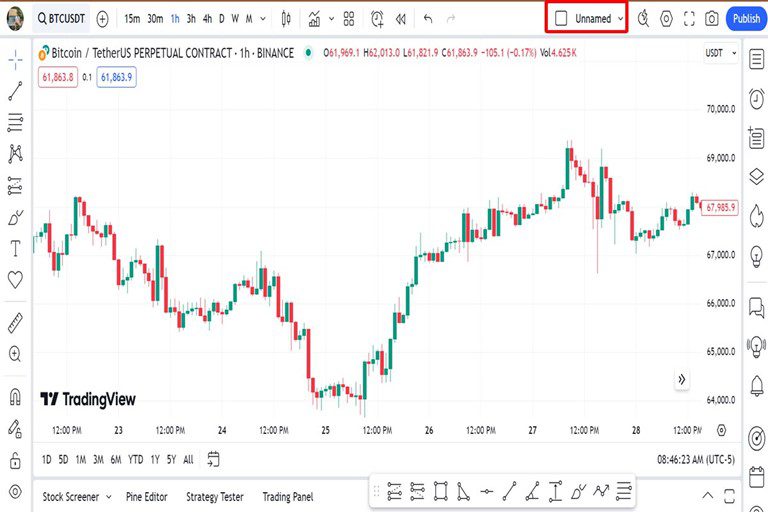
Task: Switch to the monthly M timeframe
Action: (249, 19)
